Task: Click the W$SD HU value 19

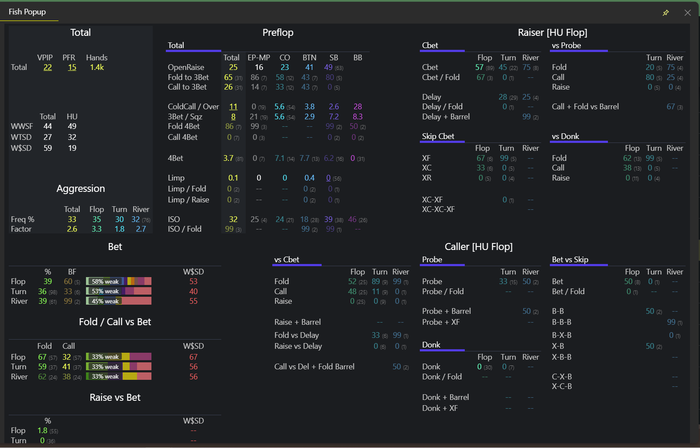Action: (x=72, y=148)
